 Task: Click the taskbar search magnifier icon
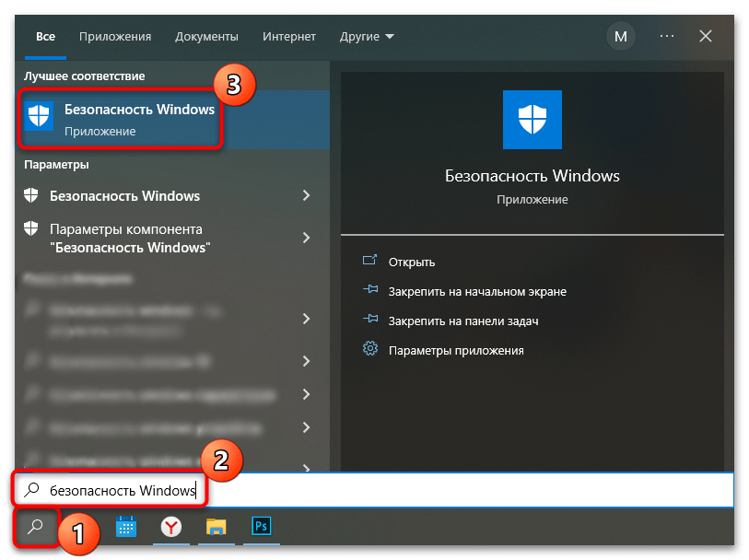tap(36, 527)
